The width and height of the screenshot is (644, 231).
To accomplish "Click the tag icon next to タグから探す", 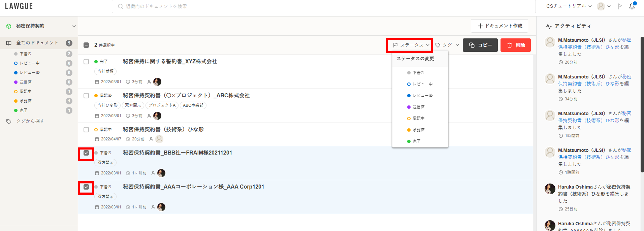I will (9, 121).
